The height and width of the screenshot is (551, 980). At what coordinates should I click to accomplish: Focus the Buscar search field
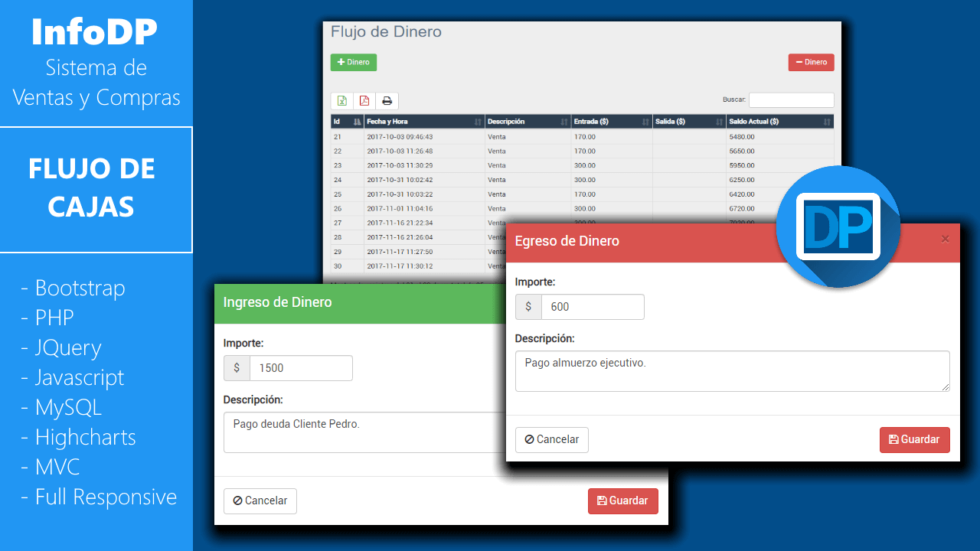click(x=791, y=100)
